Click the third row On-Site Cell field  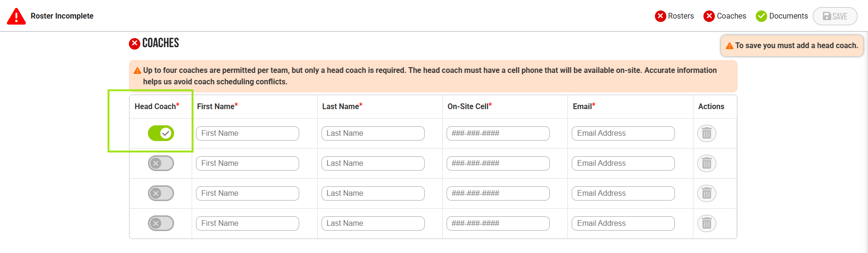coord(498,193)
